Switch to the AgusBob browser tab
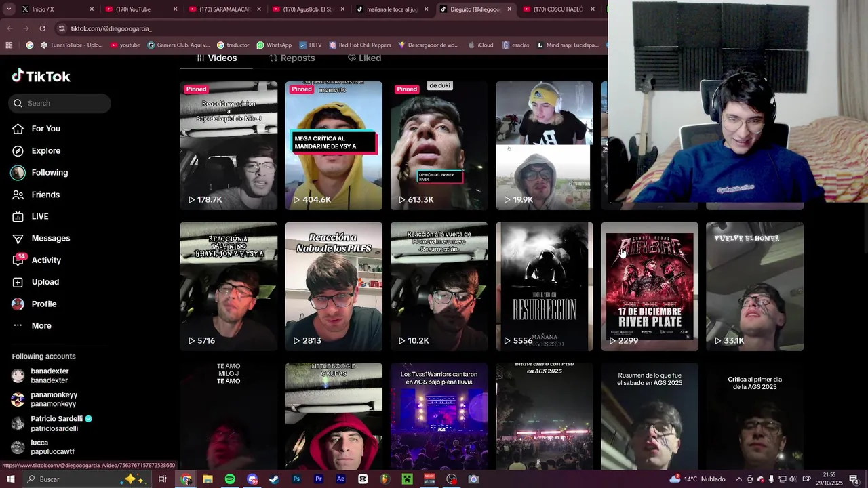Image resolution: width=868 pixels, height=488 pixels. click(x=309, y=9)
